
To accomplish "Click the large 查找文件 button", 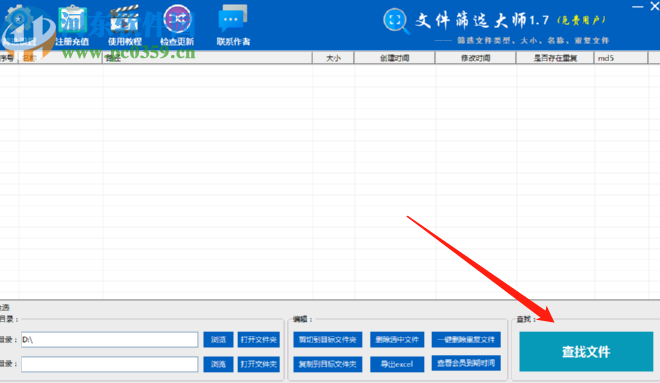I will pyautogui.click(x=586, y=351).
